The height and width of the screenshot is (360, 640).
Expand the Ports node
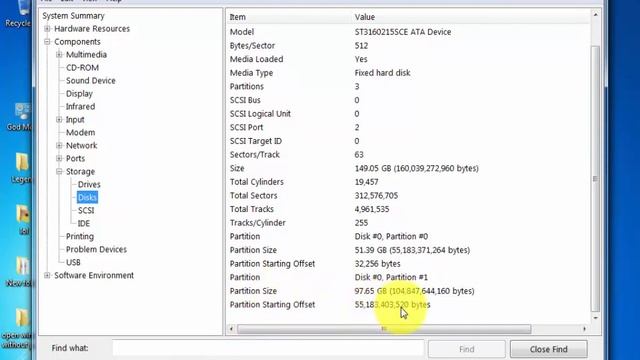click(x=59, y=158)
